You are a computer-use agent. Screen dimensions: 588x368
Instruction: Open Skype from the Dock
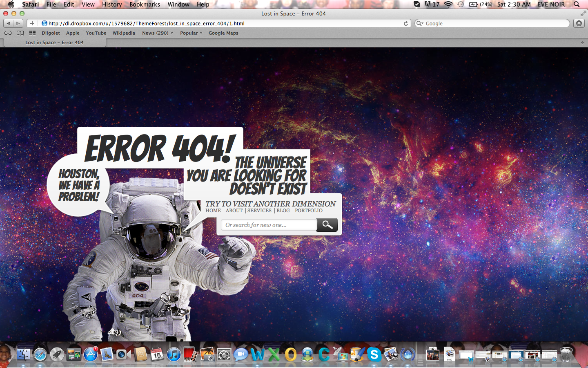click(374, 355)
